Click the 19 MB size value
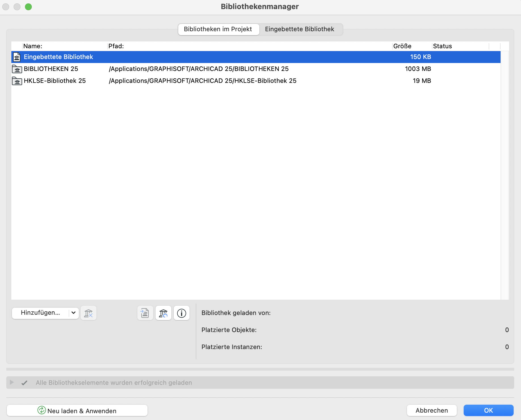The width and height of the screenshot is (521, 420). click(422, 81)
